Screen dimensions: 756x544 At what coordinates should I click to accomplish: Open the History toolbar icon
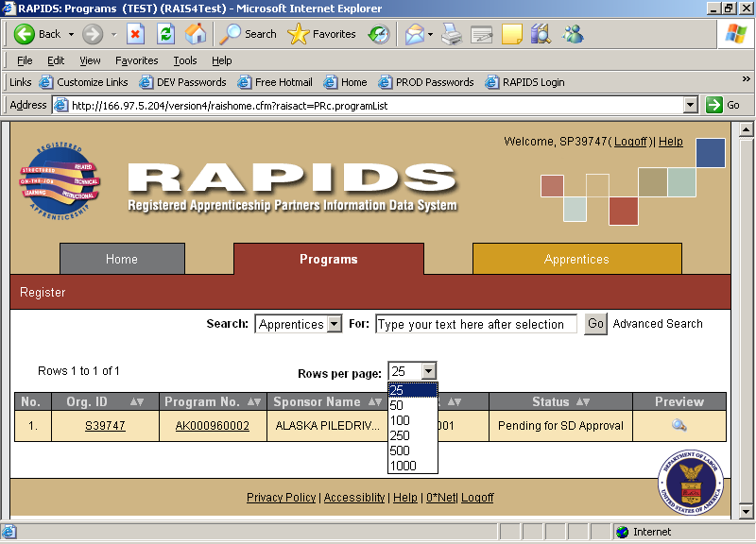[x=378, y=34]
